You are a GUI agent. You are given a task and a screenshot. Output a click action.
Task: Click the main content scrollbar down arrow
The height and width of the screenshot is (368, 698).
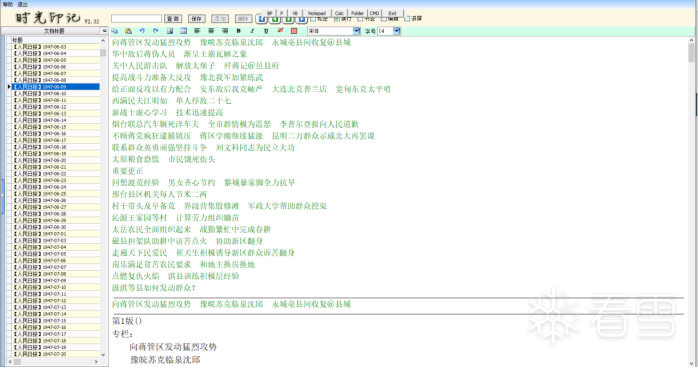(x=692, y=363)
